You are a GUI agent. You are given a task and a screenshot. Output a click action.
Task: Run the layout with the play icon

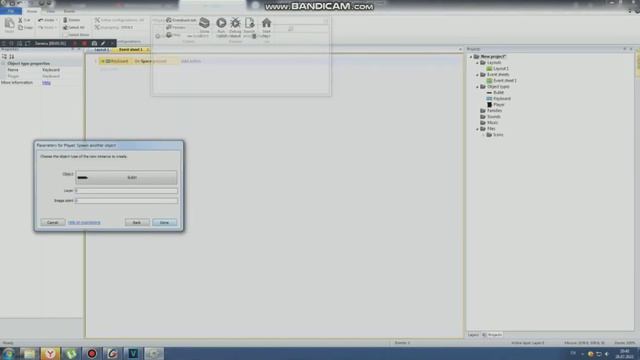pos(221,23)
